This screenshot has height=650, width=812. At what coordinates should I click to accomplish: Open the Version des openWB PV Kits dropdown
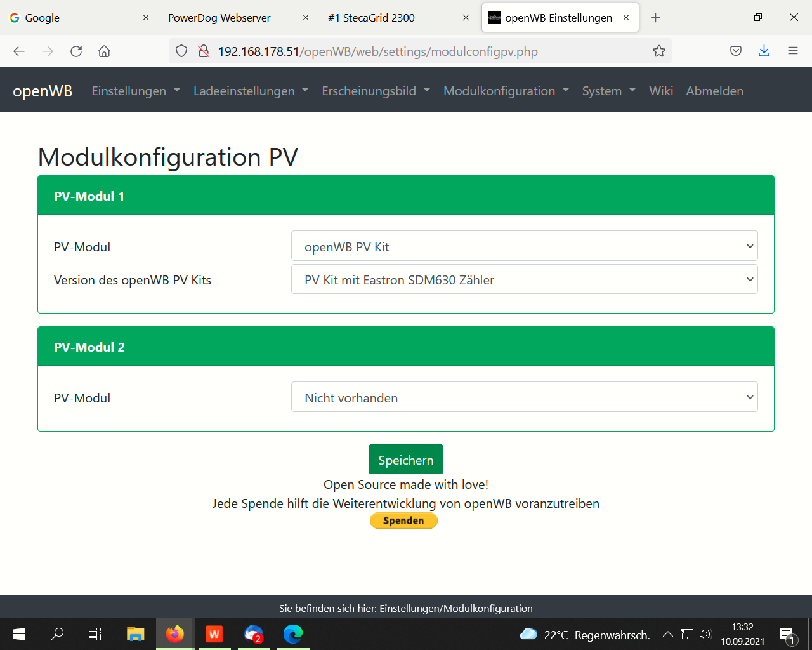point(525,279)
